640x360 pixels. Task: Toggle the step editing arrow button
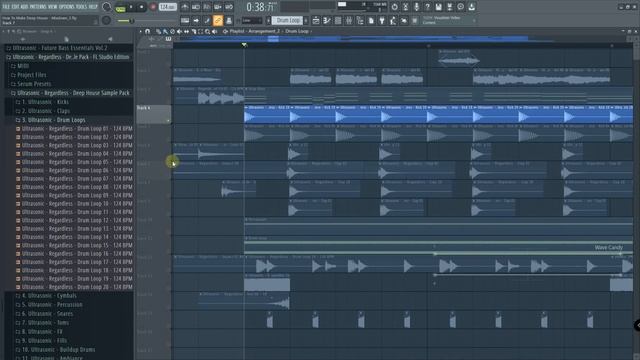tap(196, 20)
